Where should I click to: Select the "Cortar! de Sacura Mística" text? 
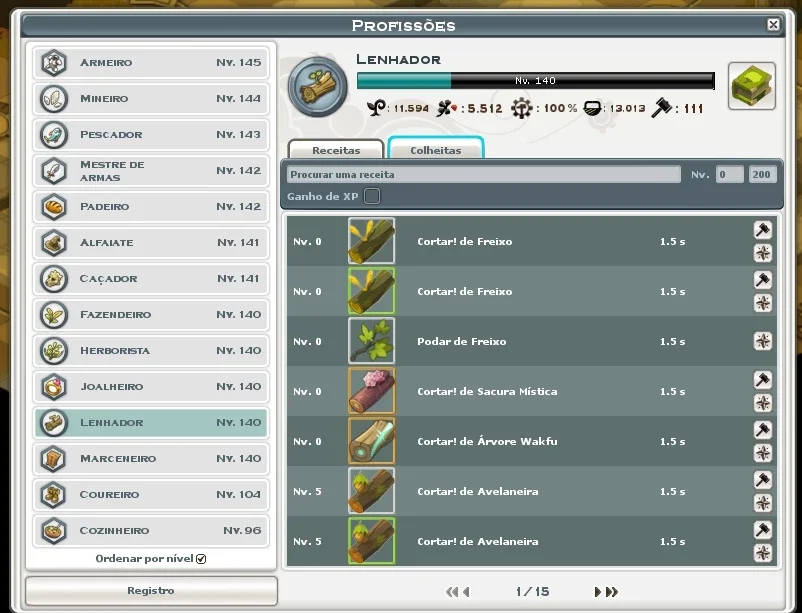[x=487, y=391]
